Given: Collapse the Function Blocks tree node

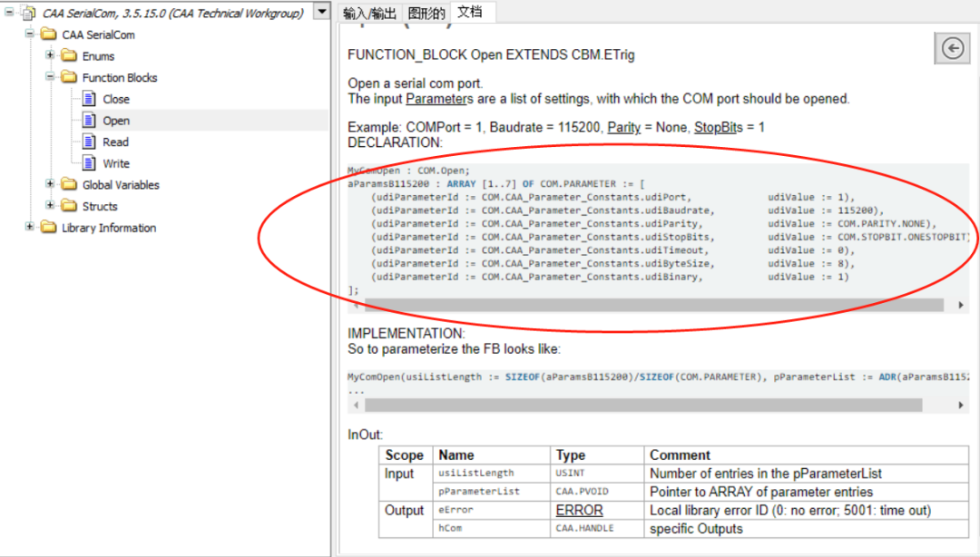Looking at the screenshot, I should pyautogui.click(x=51, y=78).
